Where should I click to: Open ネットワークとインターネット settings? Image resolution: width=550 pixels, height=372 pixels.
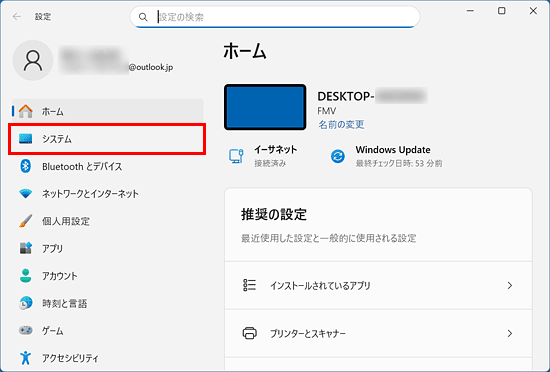tap(108, 194)
